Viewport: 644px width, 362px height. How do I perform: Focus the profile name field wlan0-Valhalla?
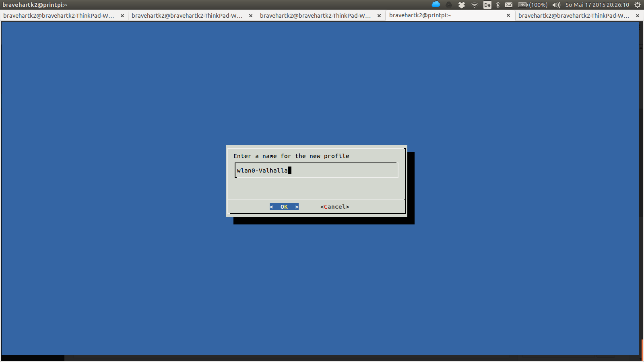(x=316, y=170)
